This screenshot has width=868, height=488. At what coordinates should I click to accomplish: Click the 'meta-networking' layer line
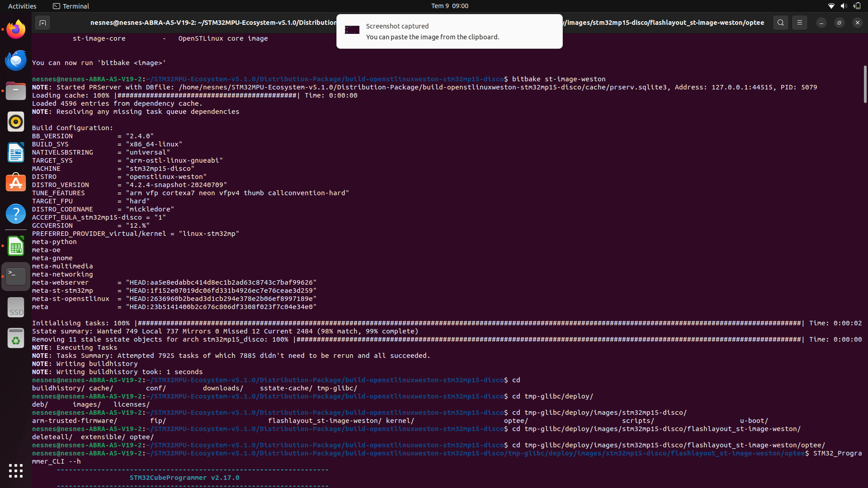coord(62,274)
